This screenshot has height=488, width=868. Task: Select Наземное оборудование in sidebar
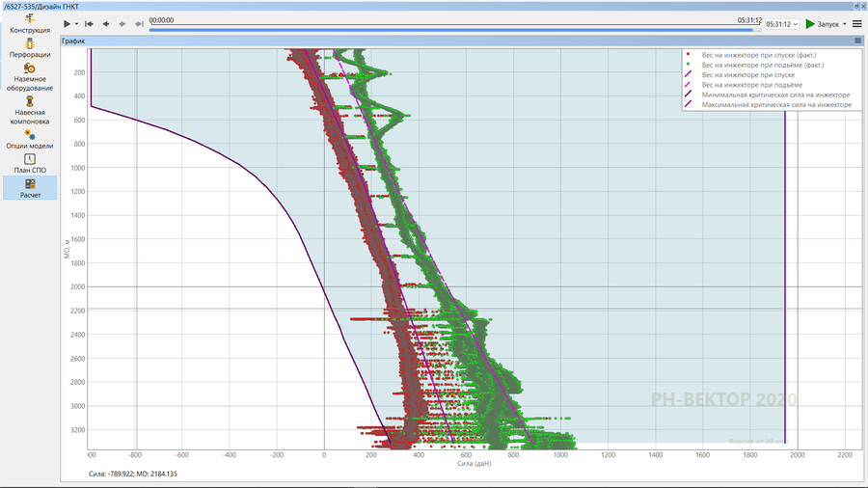tap(29, 77)
